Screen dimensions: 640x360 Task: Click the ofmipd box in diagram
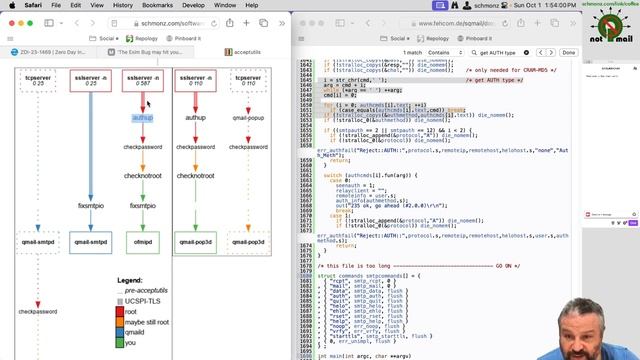143,242
